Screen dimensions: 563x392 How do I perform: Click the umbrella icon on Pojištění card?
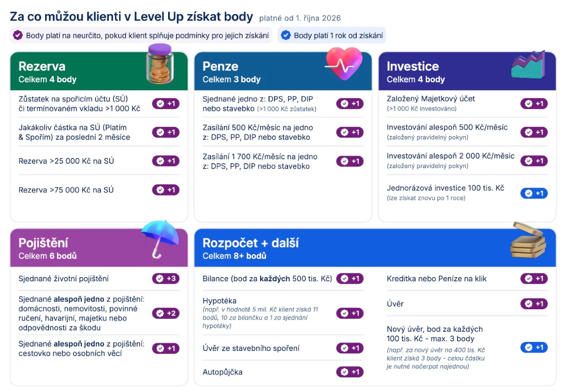[x=160, y=239]
